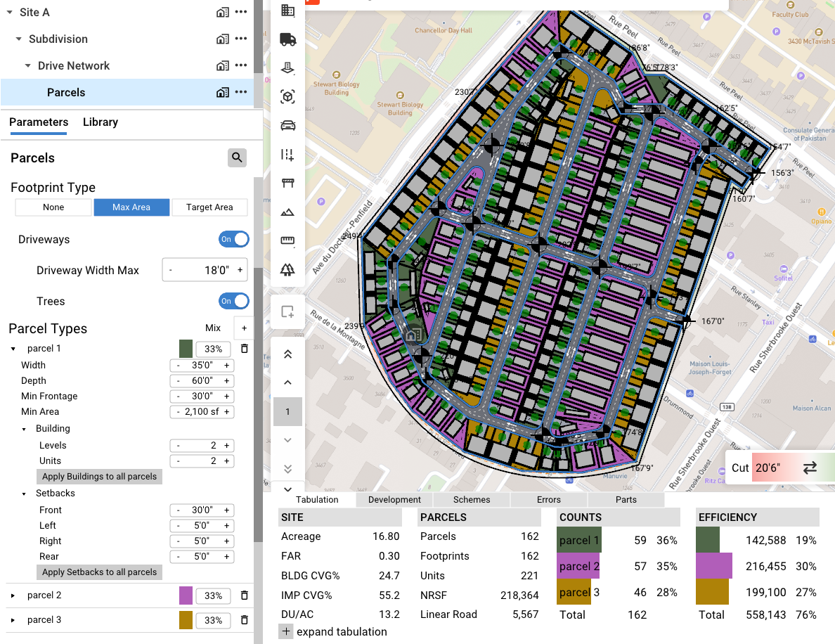This screenshot has height=644, width=835.
Task: Open parcel 3 gold color swatch
Action: [x=186, y=620]
